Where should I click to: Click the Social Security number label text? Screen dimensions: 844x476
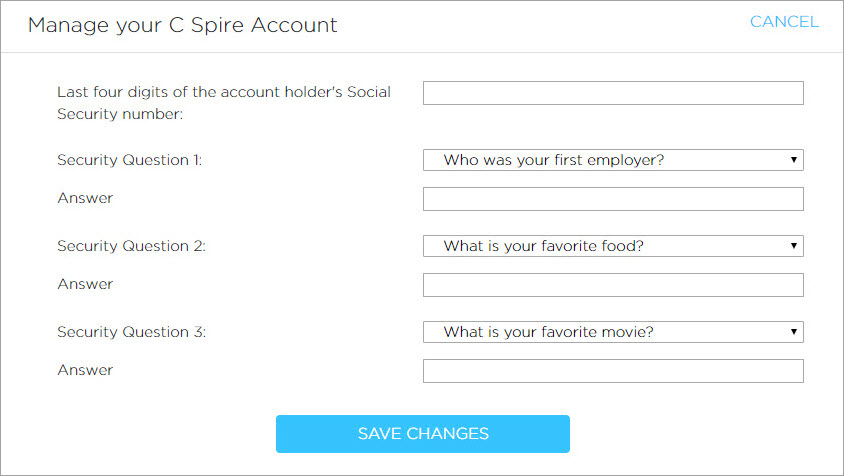(x=223, y=102)
